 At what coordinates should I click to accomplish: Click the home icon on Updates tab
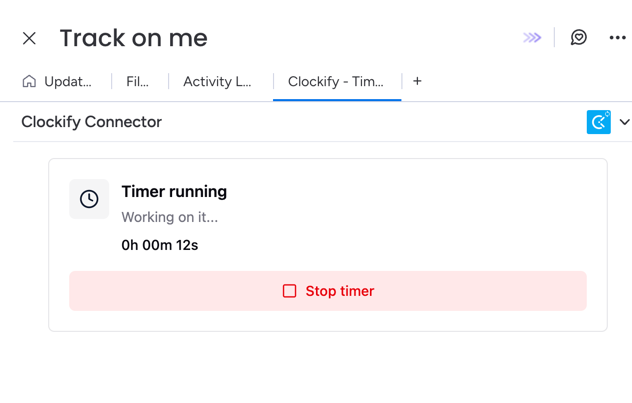(x=29, y=81)
